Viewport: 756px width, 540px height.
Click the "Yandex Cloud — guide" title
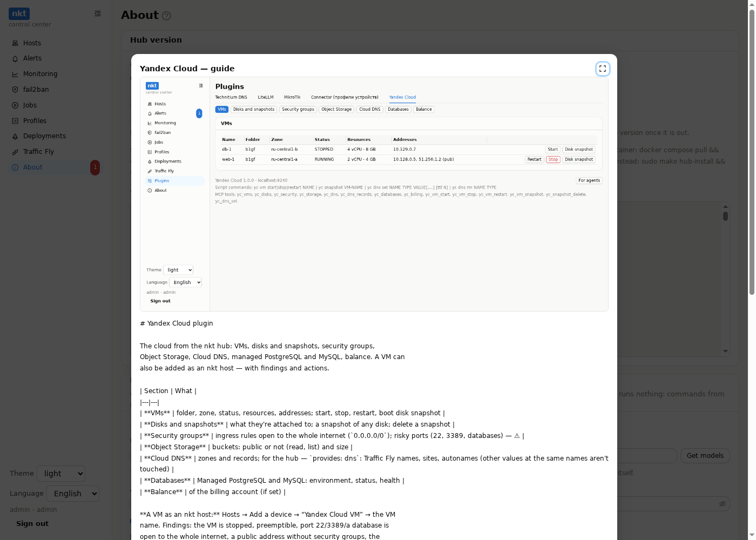pos(187,69)
